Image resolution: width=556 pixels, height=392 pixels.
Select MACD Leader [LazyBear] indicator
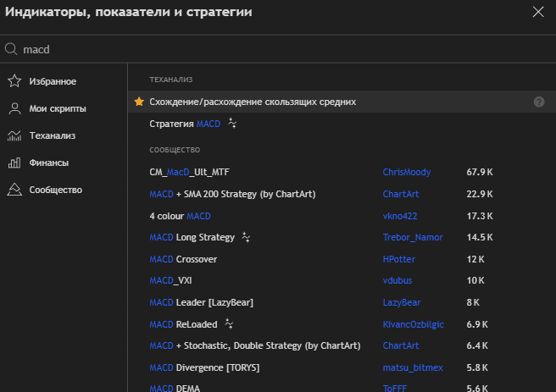[x=201, y=302]
